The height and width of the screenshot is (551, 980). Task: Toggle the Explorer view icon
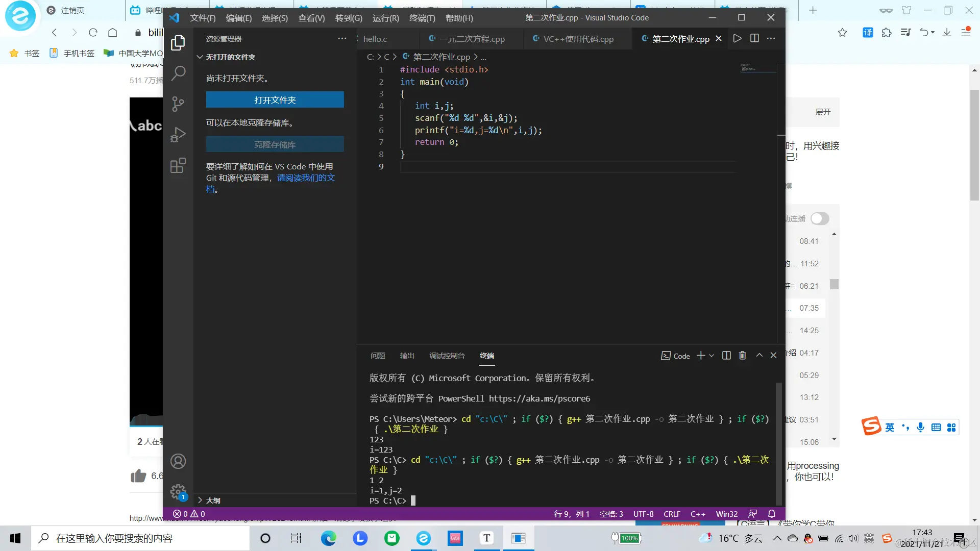(178, 43)
